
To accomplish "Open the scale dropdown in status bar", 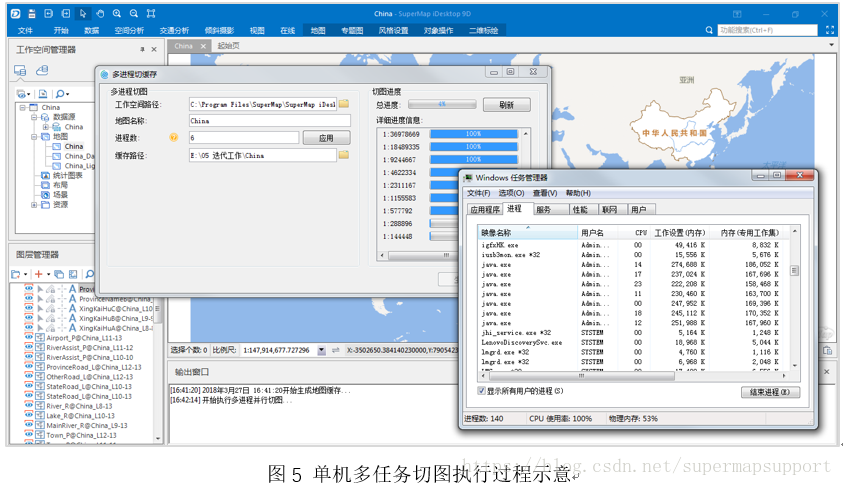I will [x=322, y=350].
